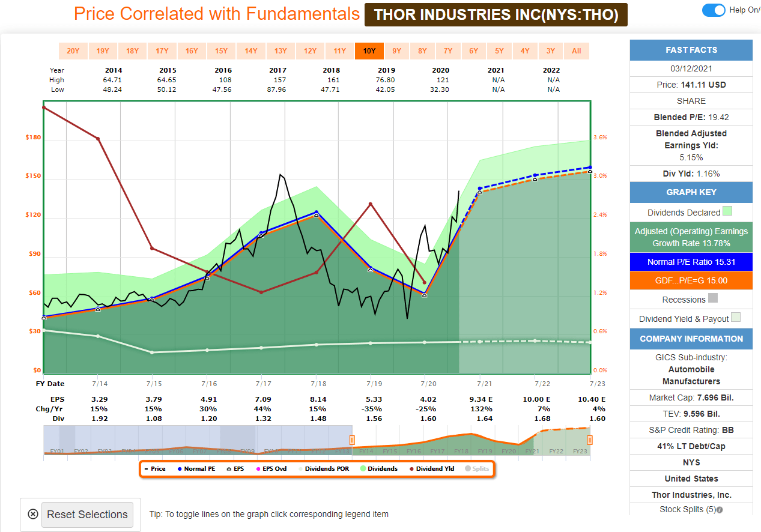Click the black Price marker in the legend

pyautogui.click(x=146, y=468)
